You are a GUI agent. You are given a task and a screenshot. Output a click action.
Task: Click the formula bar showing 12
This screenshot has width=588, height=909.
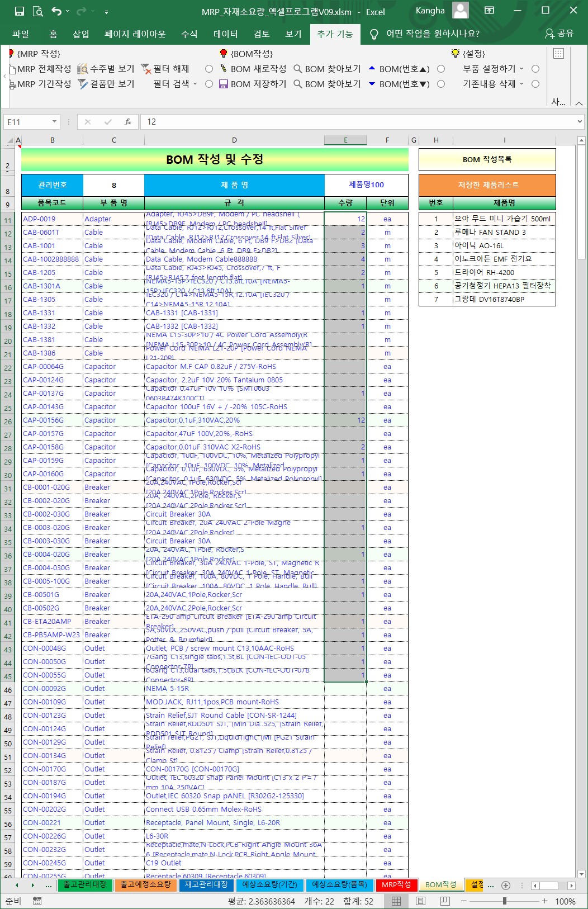click(x=358, y=122)
